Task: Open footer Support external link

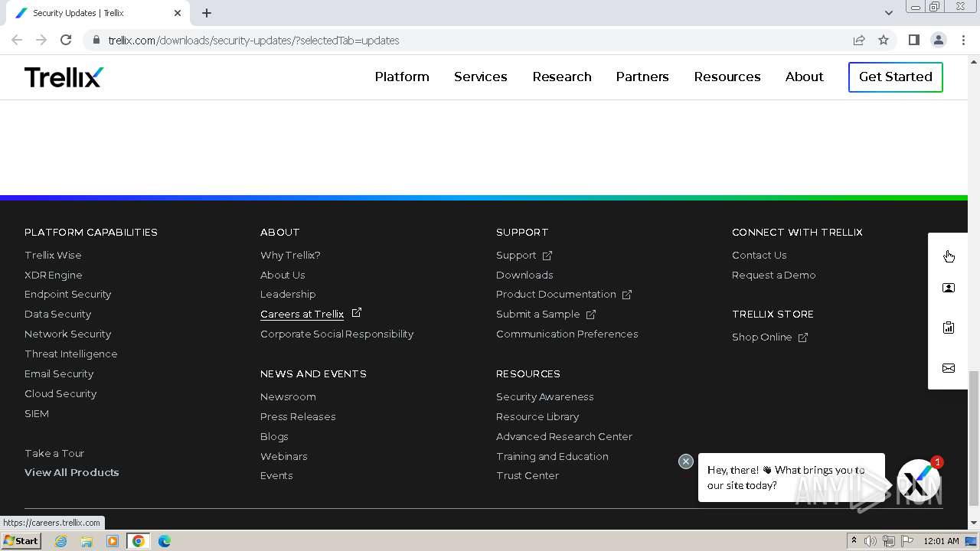Action: click(524, 255)
